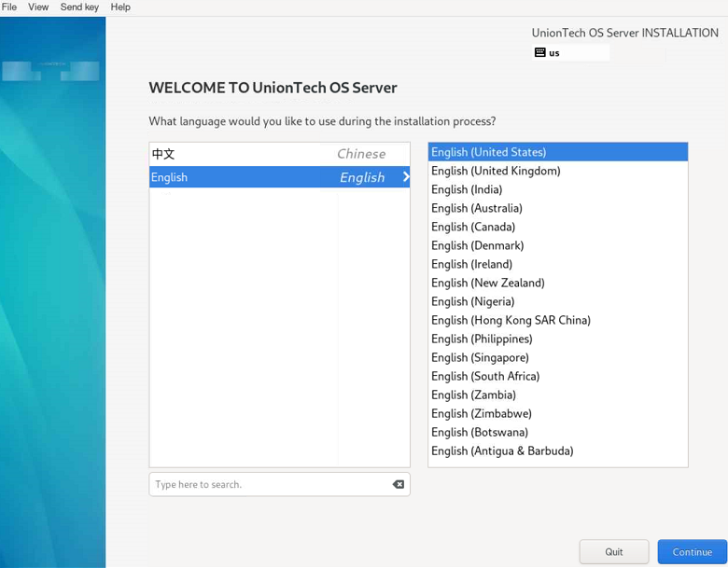728x568 pixels.
Task: Focus the 'Type here to search' field
Action: click(279, 484)
